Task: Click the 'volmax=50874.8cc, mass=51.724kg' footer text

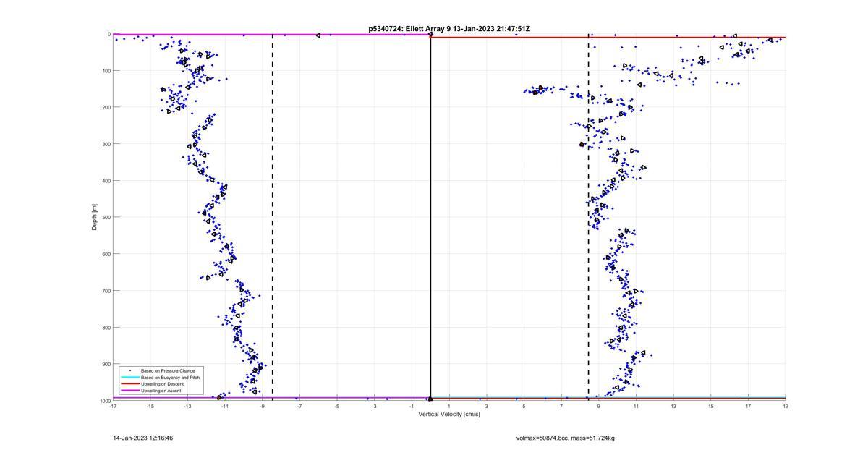Action: pos(566,438)
